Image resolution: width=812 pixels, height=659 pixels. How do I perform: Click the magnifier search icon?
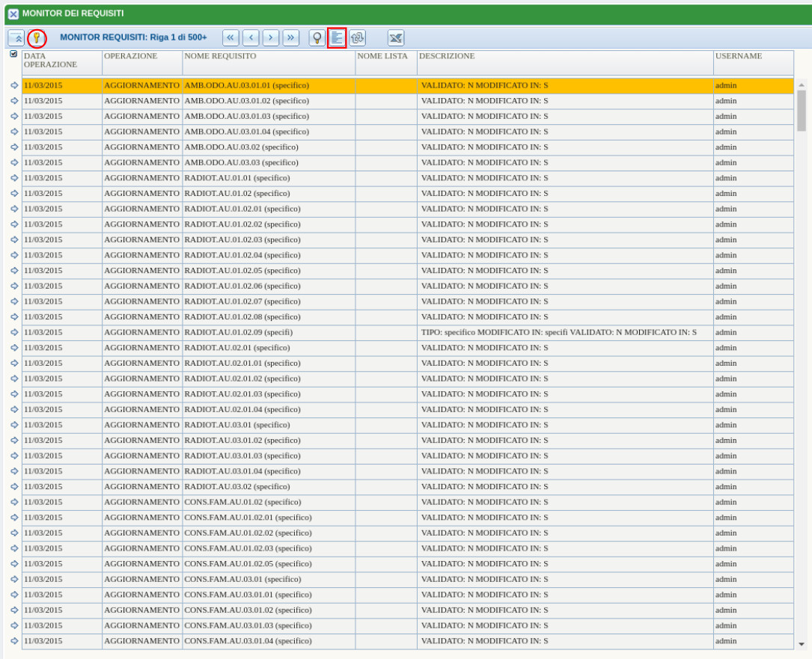point(317,37)
